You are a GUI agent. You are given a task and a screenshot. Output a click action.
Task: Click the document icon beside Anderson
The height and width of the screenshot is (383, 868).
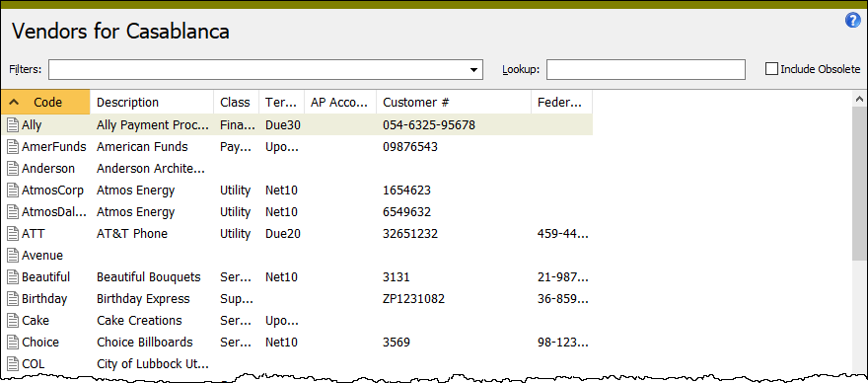(x=13, y=169)
